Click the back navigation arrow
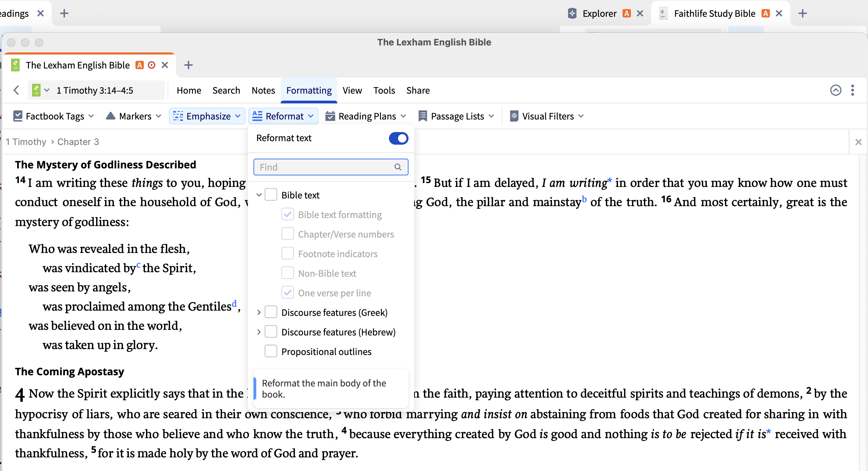This screenshot has width=868, height=471. click(16, 90)
